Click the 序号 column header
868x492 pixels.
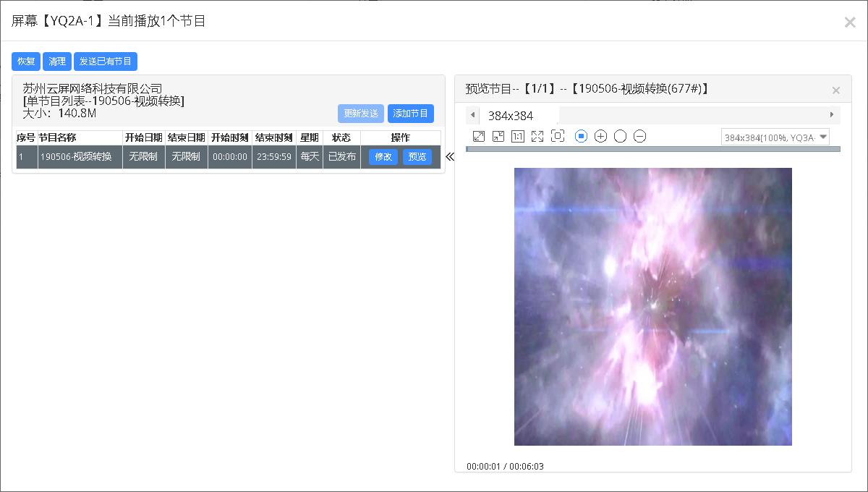coord(26,137)
